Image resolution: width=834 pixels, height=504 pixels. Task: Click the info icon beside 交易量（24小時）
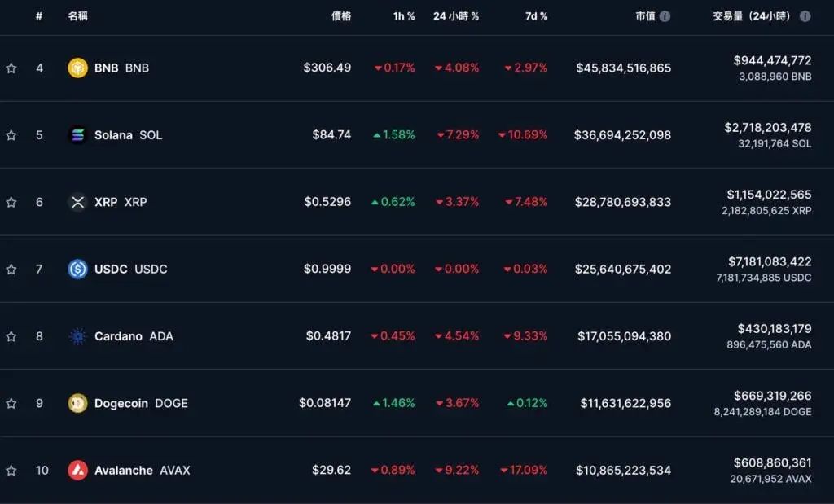[805, 16]
